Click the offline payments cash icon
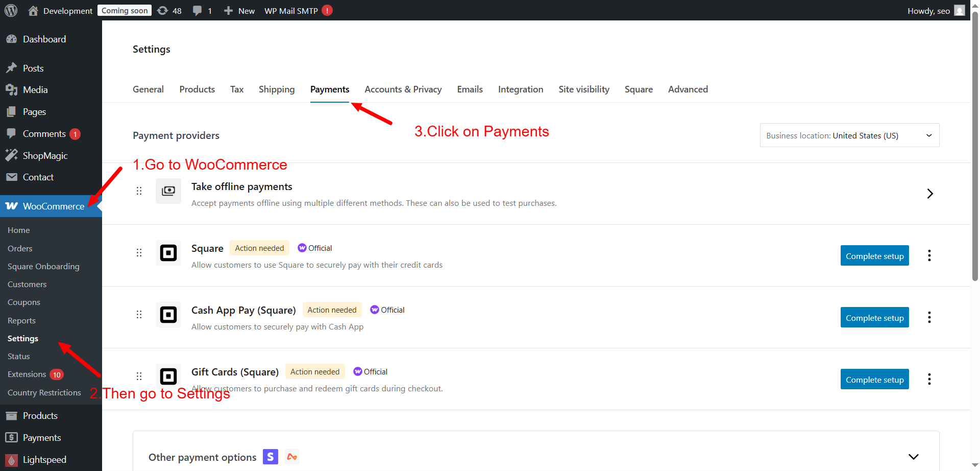The width and height of the screenshot is (980, 471). (x=168, y=191)
